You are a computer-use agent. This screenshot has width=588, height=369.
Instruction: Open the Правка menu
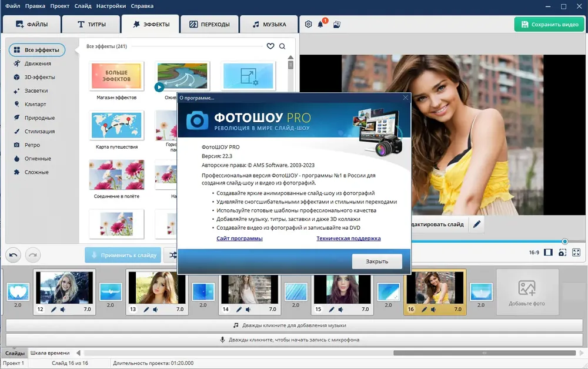click(35, 6)
